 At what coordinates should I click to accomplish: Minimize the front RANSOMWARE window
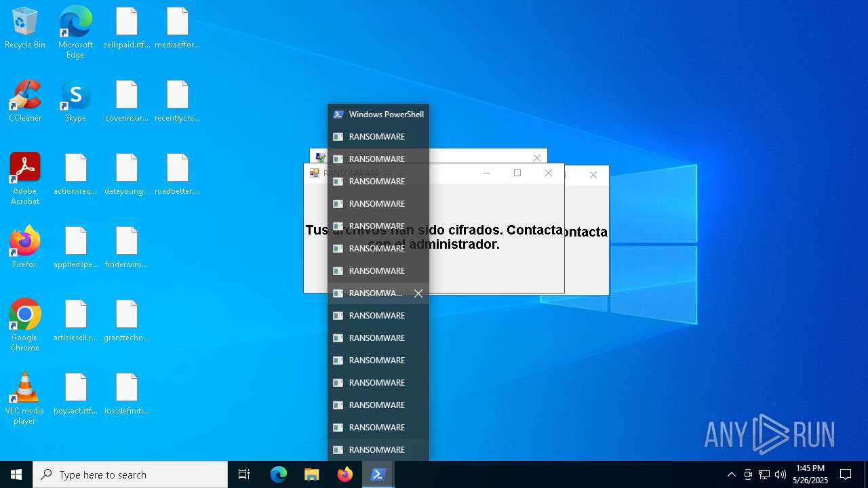coord(486,174)
